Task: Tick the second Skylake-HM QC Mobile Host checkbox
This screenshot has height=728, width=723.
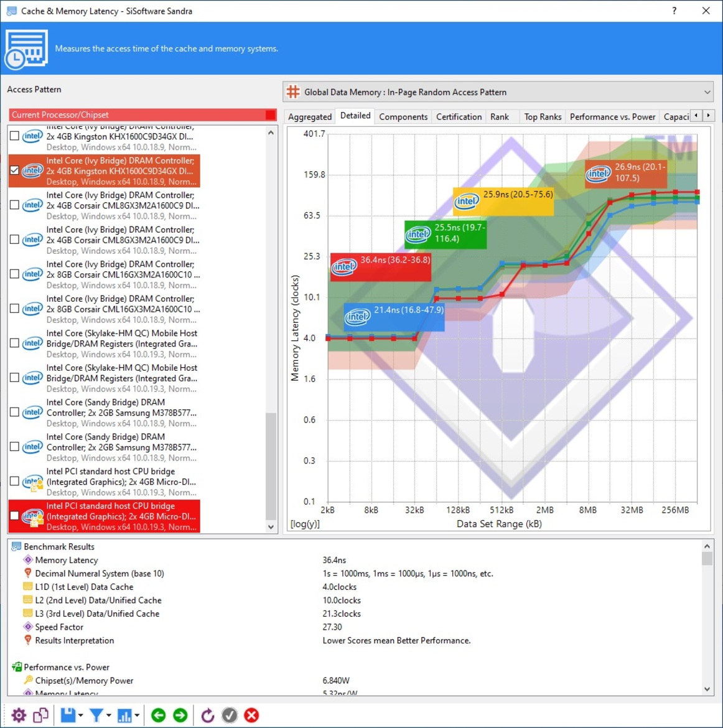Action: click(x=14, y=378)
